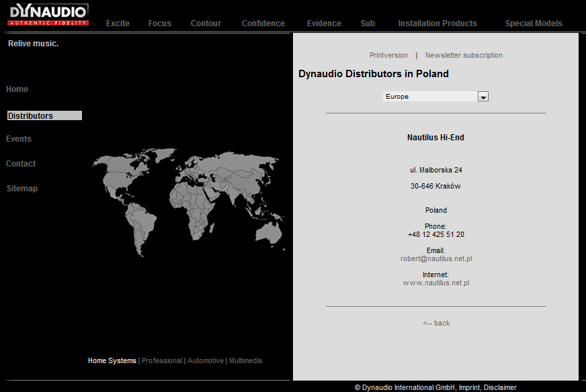Image resolution: width=586 pixels, height=392 pixels.
Task: Open the Confidence product menu
Action: (263, 23)
